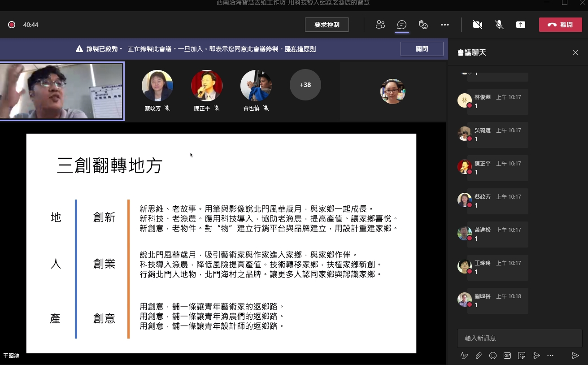The height and width of the screenshot is (365, 588).
Task: Click 吳莉婕 chat avatar
Action: [464, 134]
